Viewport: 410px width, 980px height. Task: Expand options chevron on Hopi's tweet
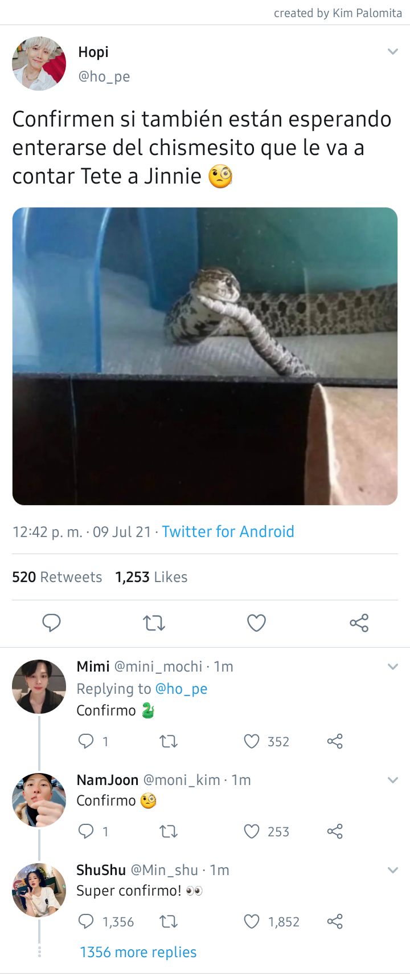click(392, 52)
